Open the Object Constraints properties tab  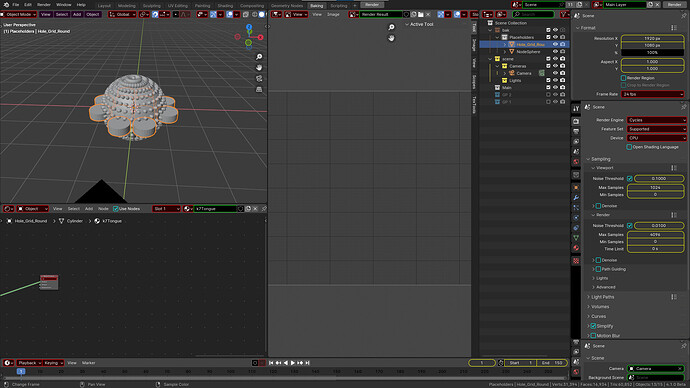(576, 228)
